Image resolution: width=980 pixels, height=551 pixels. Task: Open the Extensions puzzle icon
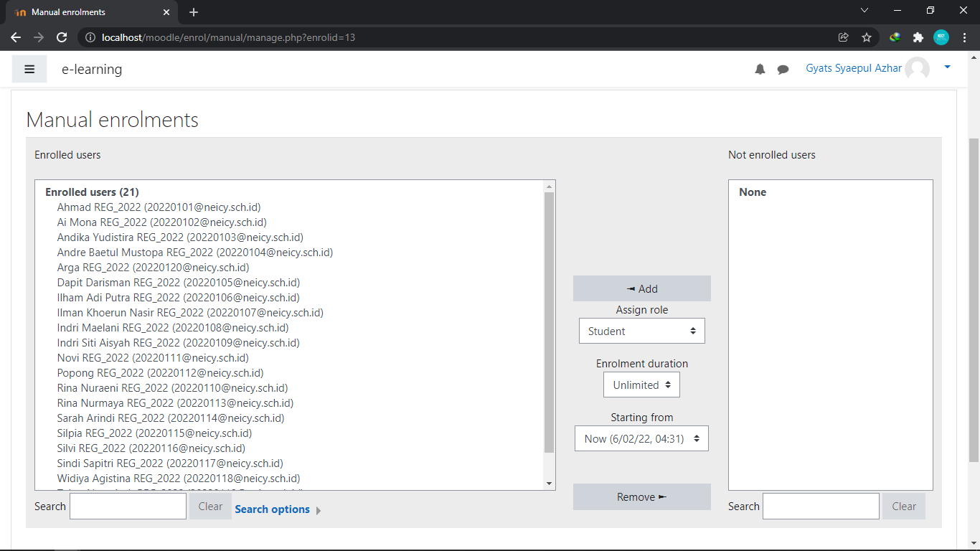tap(918, 37)
